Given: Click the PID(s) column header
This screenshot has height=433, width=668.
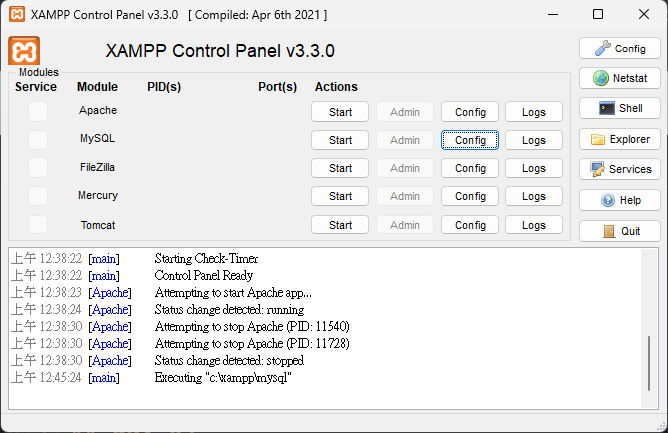Looking at the screenshot, I should point(164,87).
